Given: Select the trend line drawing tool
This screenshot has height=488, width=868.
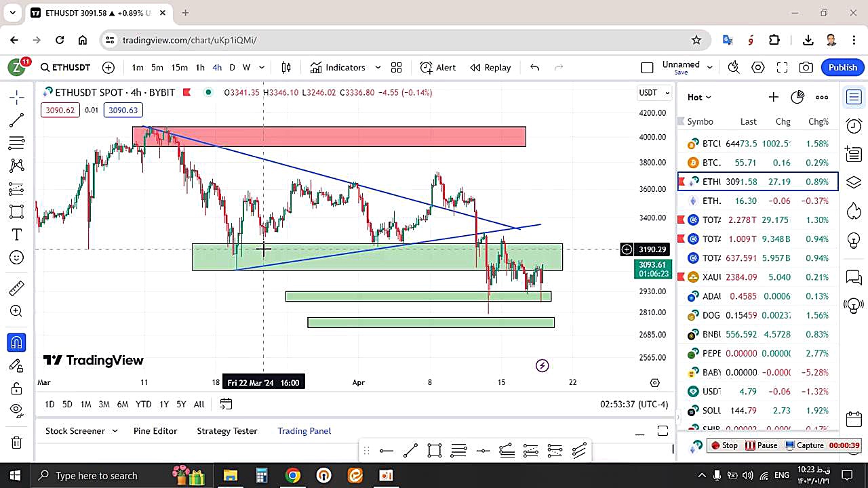Looking at the screenshot, I should 17,120.
